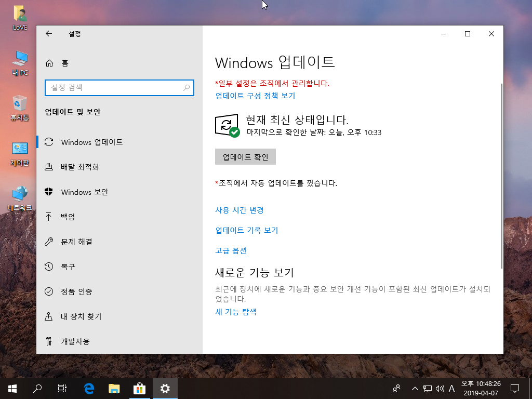Navigate to 복구 settings
The width and height of the screenshot is (532, 399).
119,267
